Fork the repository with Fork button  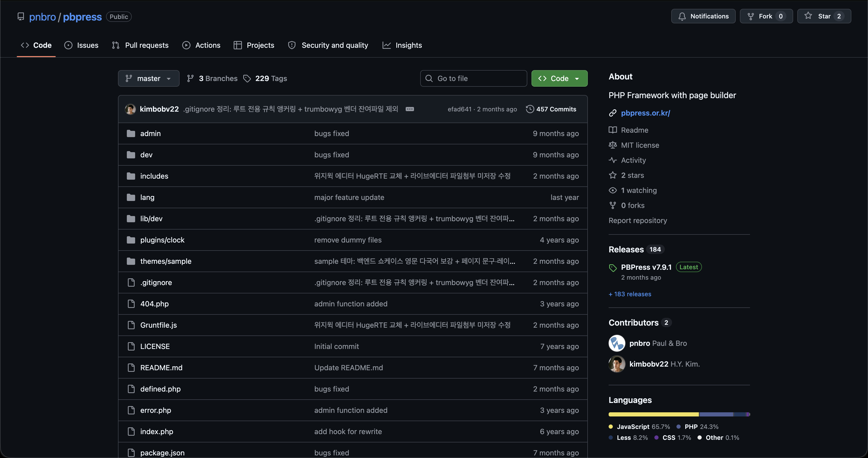(x=766, y=16)
